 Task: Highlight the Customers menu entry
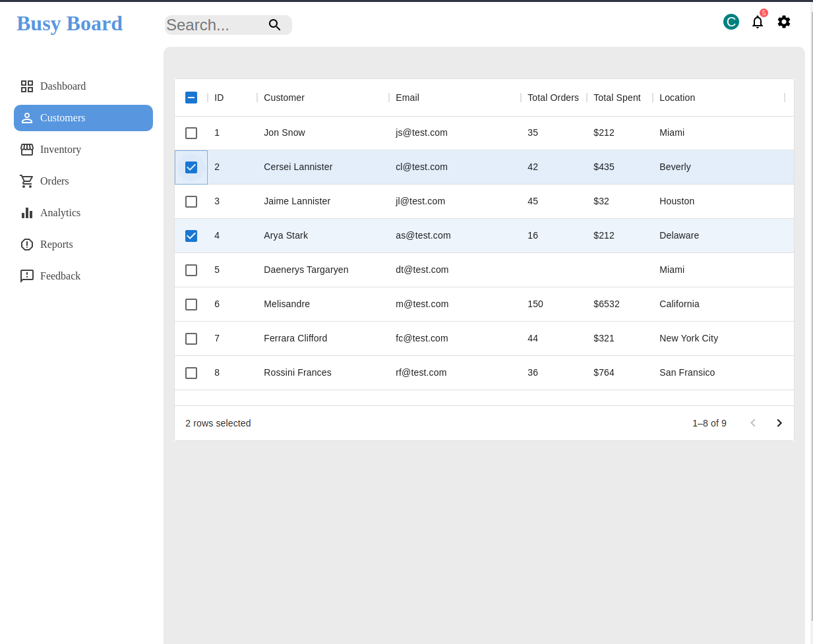63,118
